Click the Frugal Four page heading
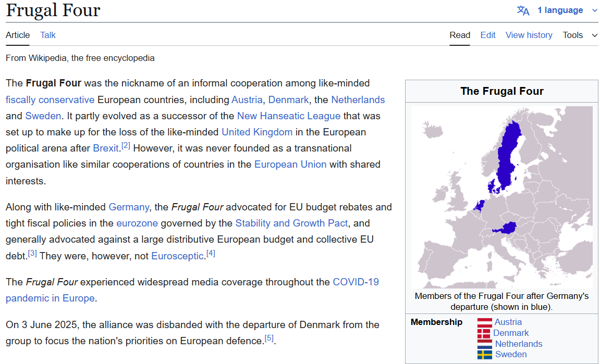Screen dimensions: 600x364 click(x=53, y=11)
